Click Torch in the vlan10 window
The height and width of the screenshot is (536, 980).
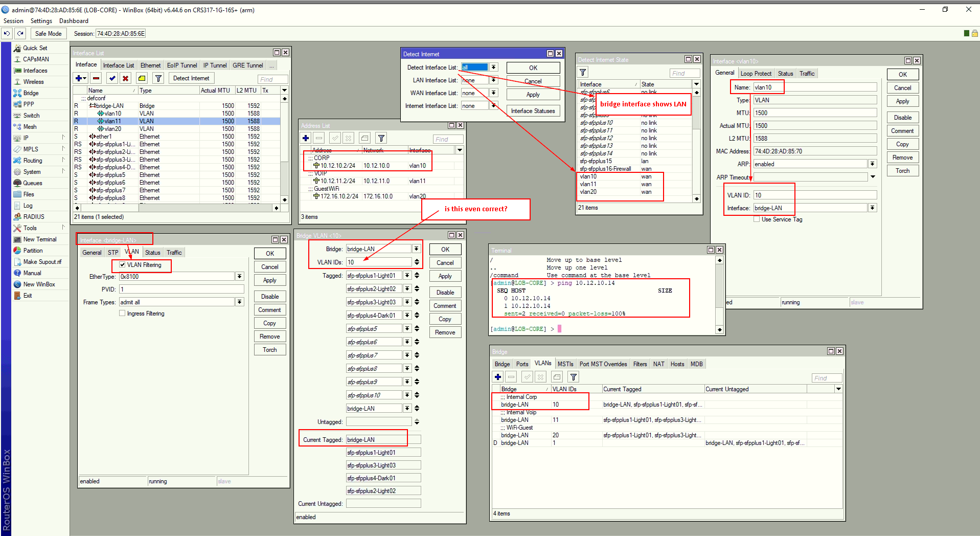click(x=902, y=170)
